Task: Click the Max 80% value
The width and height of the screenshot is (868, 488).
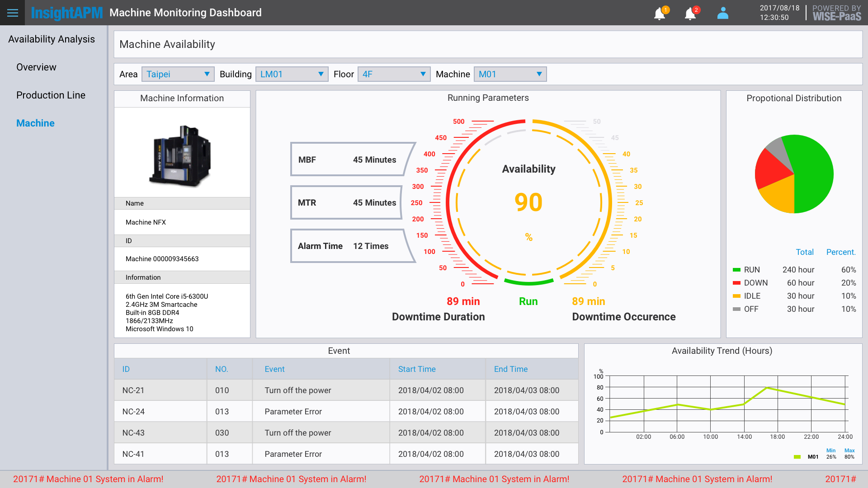Action: point(849,457)
